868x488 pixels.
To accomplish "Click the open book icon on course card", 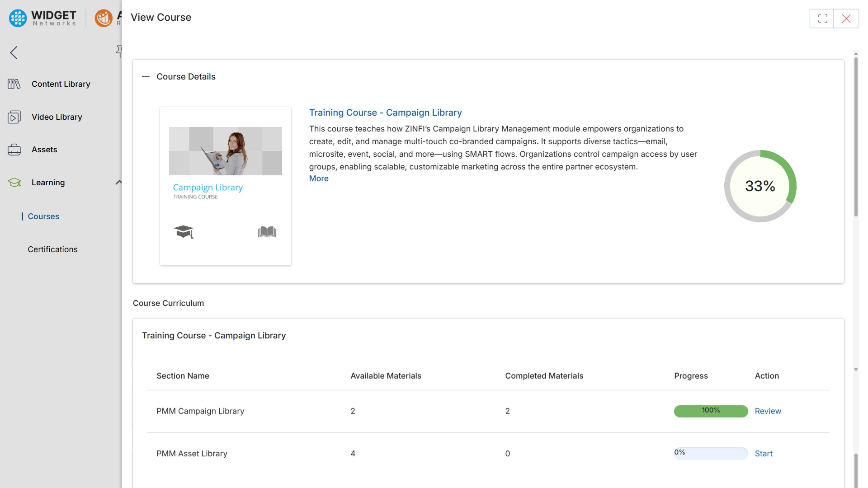I will click(267, 232).
